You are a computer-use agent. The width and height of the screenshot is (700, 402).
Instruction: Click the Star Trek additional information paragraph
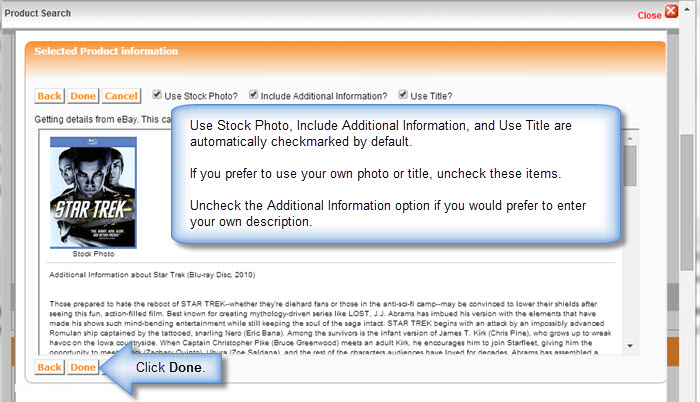tap(330, 328)
